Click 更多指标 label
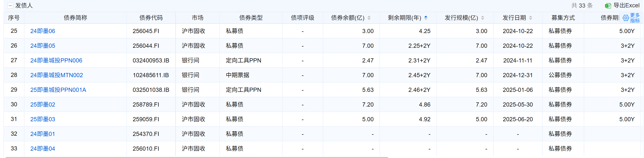This screenshot has width=644, height=158. [x=635, y=18]
